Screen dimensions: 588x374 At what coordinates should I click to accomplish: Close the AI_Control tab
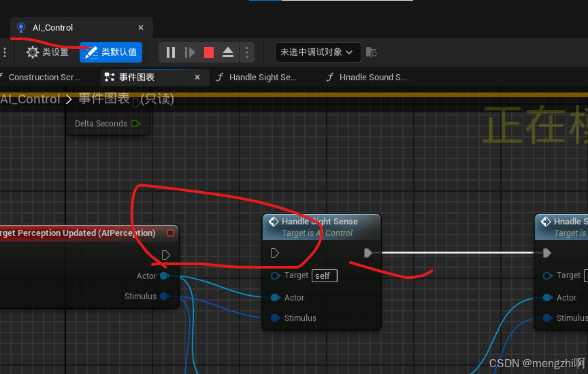point(141,28)
